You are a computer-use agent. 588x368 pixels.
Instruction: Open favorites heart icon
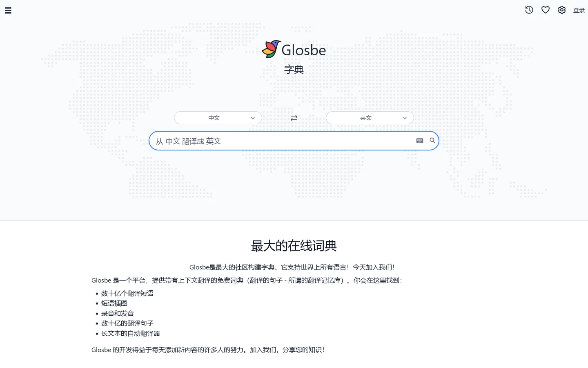[x=546, y=10]
